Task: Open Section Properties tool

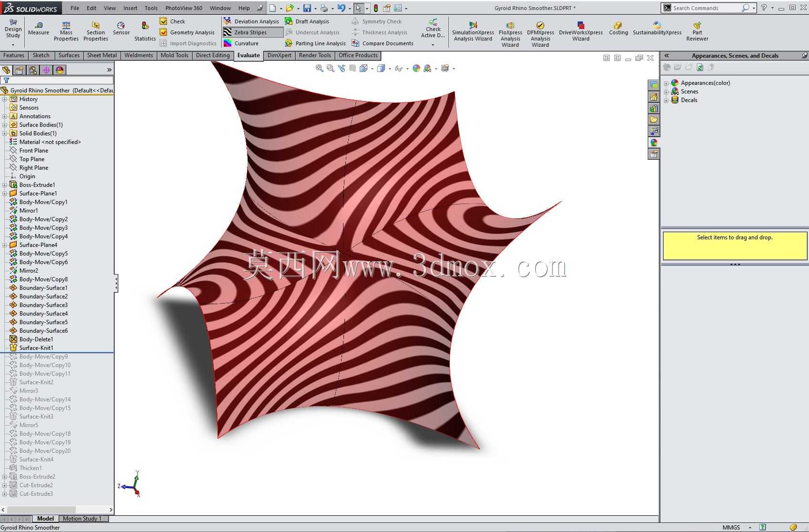Action: point(95,31)
